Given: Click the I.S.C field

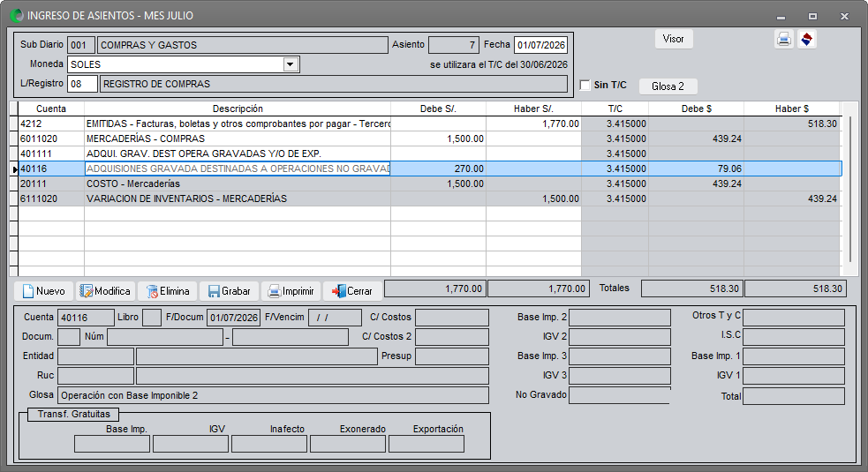Looking at the screenshot, I should (x=793, y=337).
